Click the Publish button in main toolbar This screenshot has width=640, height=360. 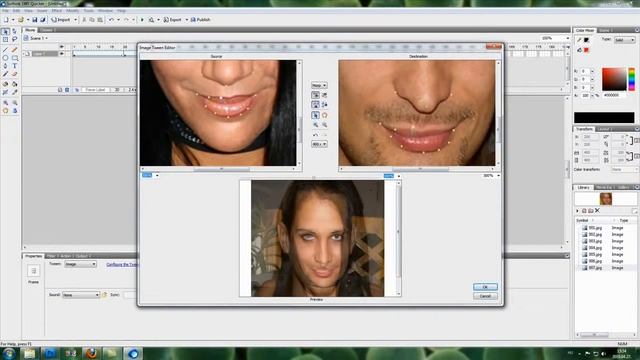tap(200, 20)
